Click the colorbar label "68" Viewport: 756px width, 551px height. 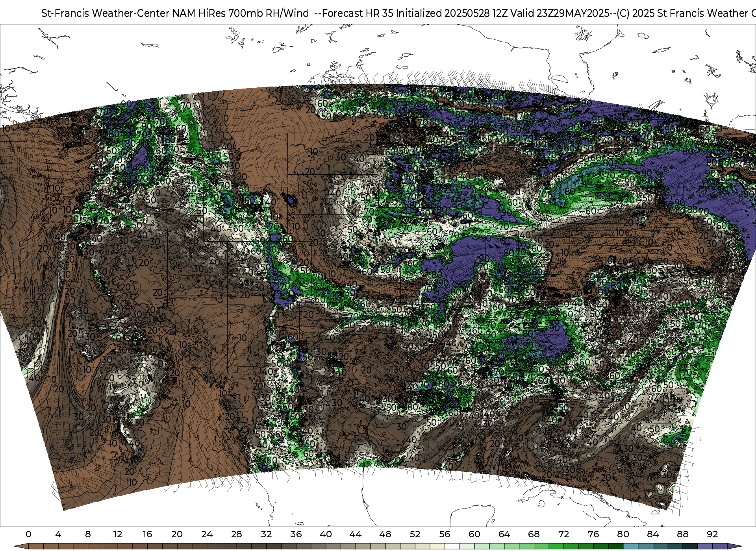[534, 534]
